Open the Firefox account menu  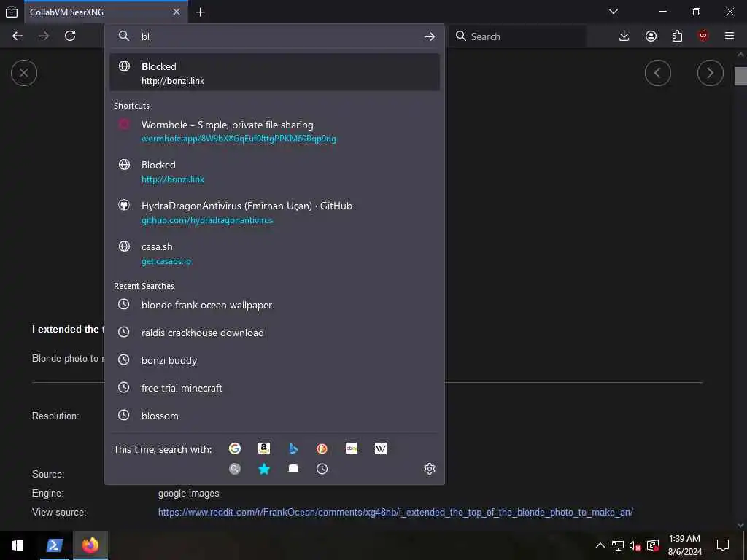pos(651,36)
